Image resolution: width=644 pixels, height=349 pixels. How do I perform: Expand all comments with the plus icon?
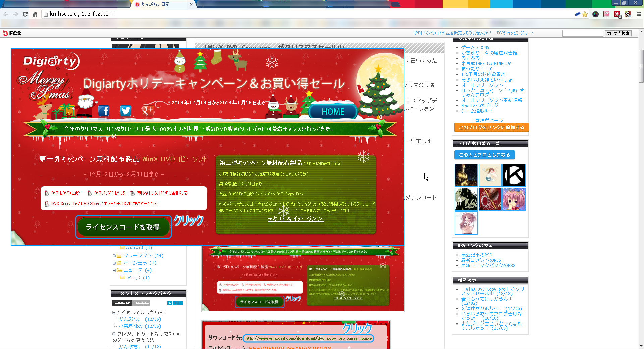click(x=175, y=303)
